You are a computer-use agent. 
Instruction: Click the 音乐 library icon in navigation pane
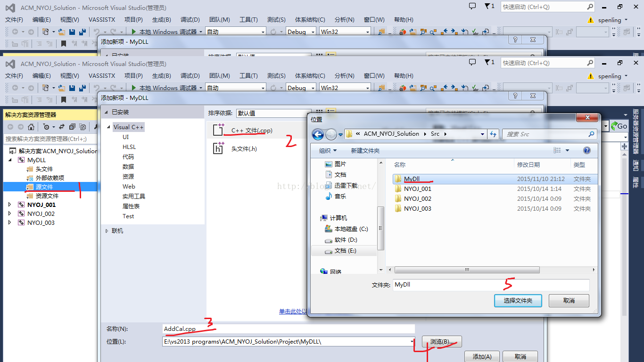point(329,196)
